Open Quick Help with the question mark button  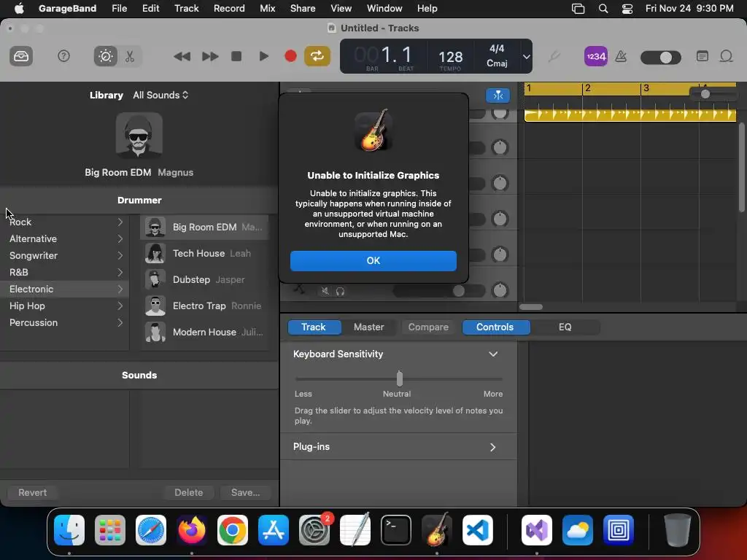coord(63,57)
